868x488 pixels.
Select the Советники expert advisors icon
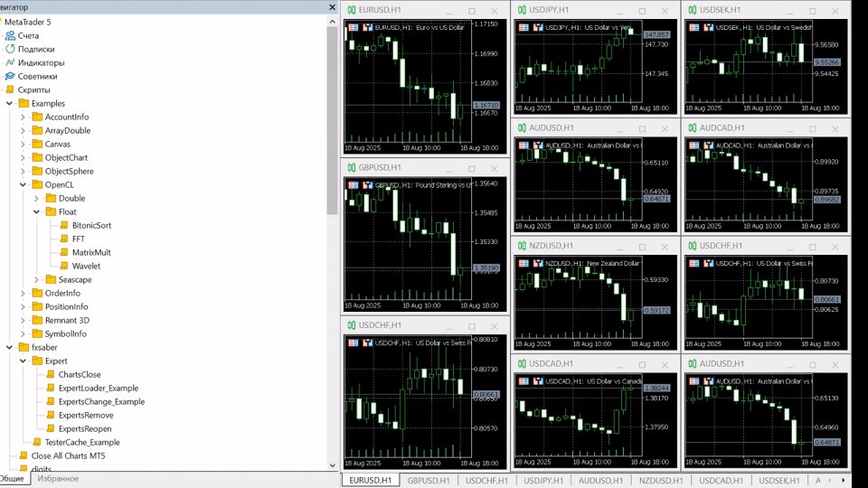point(10,76)
